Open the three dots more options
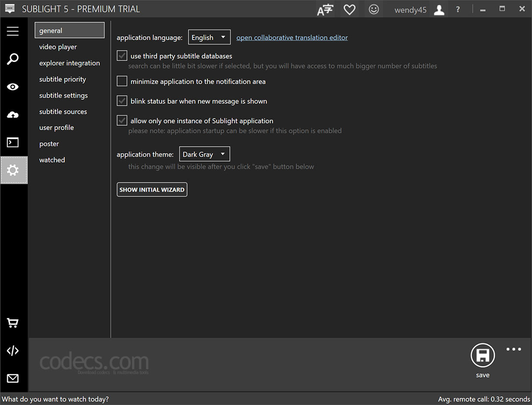 coord(513,349)
